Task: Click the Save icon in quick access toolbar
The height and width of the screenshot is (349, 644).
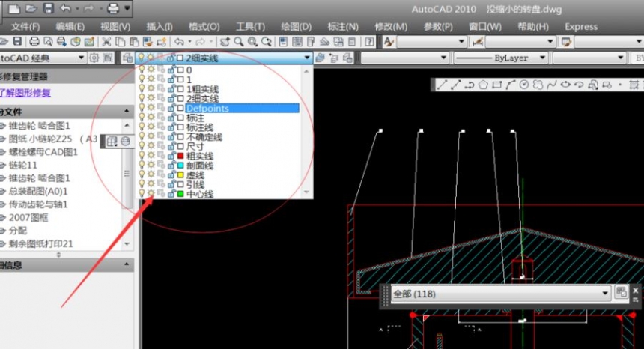Action: [48, 9]
